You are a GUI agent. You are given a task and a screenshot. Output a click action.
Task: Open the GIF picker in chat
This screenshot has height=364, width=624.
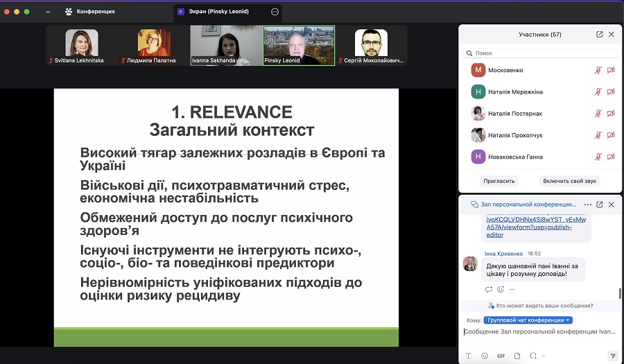(x=501, y=356)
